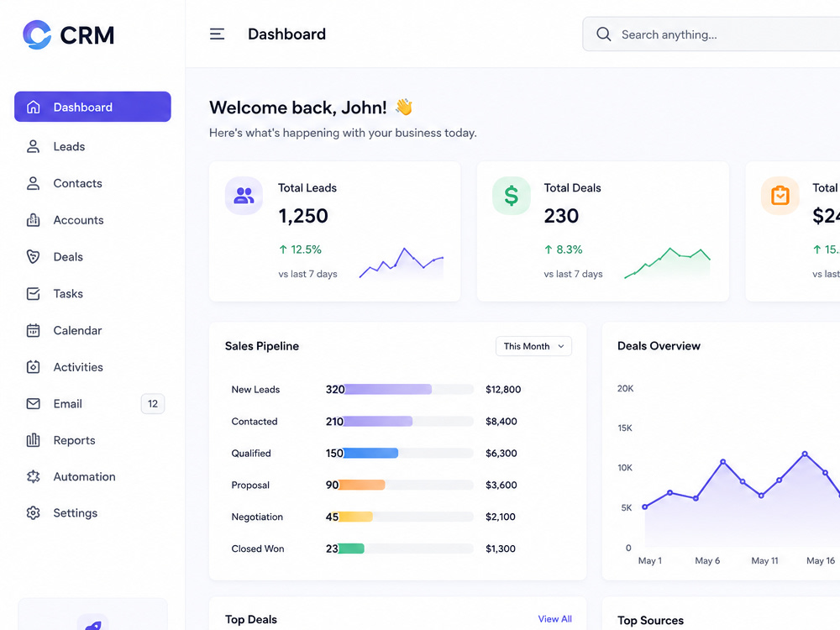Click the $3,600 Proposal amount
Screen dimensions: 840x630
click(501, 485)
